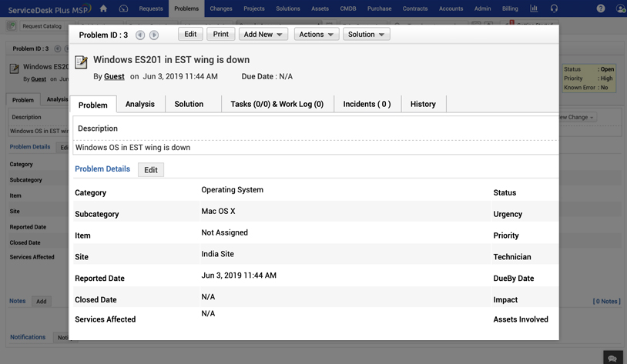Click Edit beside Problem Details
This screenshot has height=364, width=627.
pyautogui.click(x=151, y=170)
